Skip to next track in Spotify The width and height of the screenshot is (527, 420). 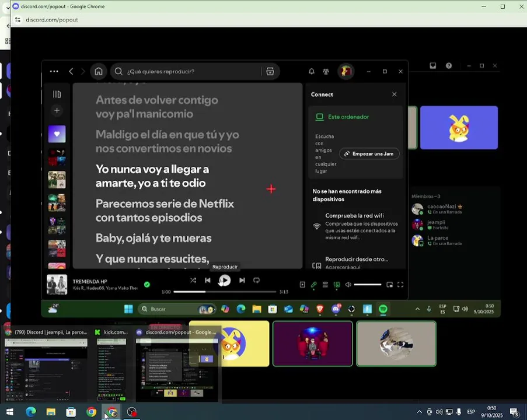[x=242, y=280]
